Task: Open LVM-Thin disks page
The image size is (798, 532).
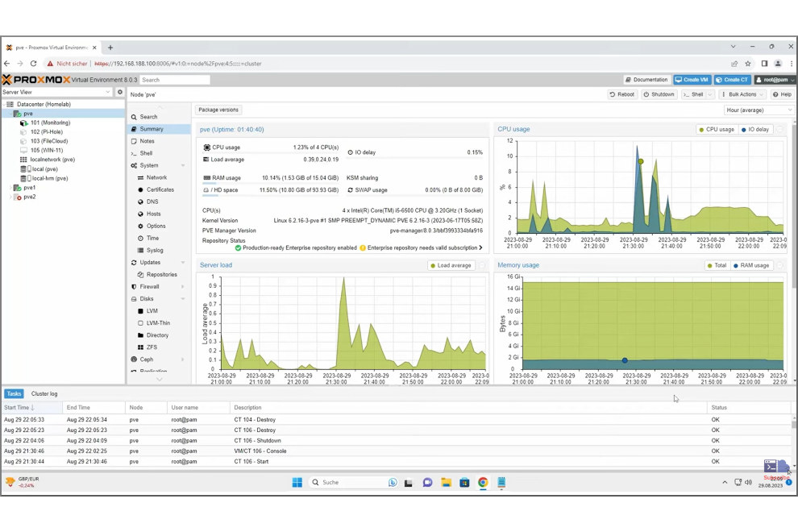Action: [158, 323]
